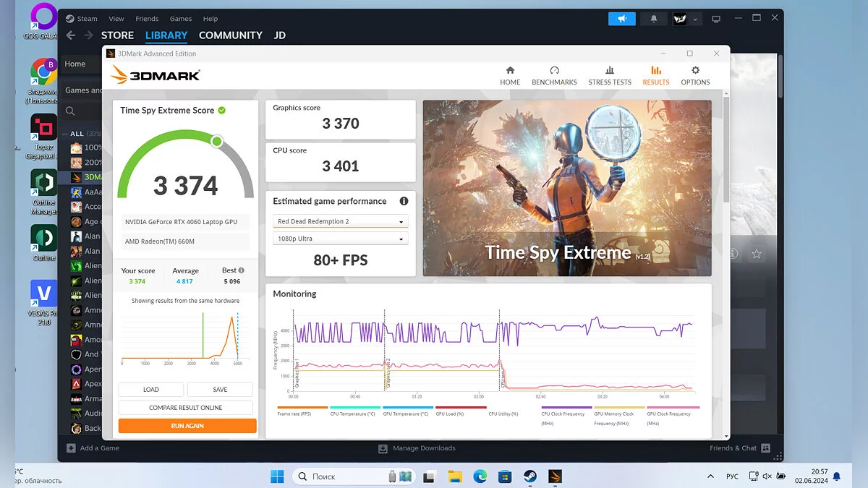The width and height of the screenshot is (868, 488).
Task: Open the Steam notifications bell
Action: (654, 19)
